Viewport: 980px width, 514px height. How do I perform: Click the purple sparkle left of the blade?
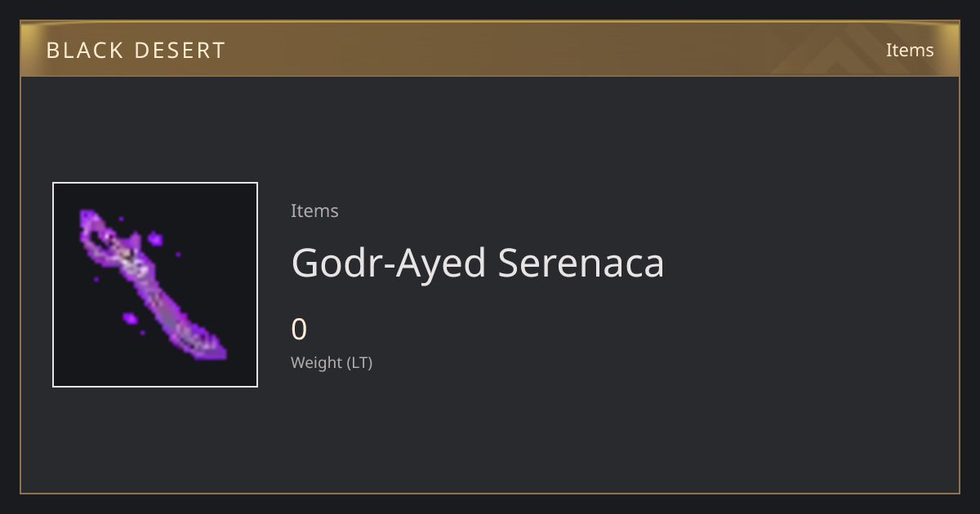click(x=129, y=317)
